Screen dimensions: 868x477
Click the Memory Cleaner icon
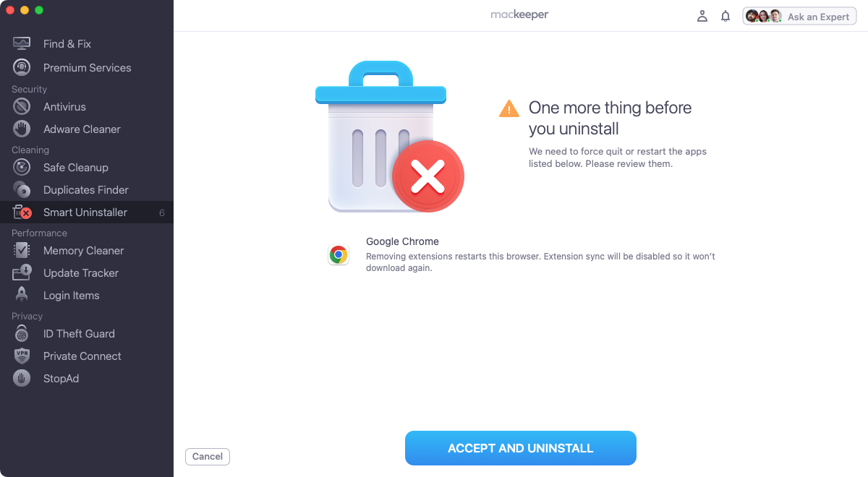pos(22,251)
